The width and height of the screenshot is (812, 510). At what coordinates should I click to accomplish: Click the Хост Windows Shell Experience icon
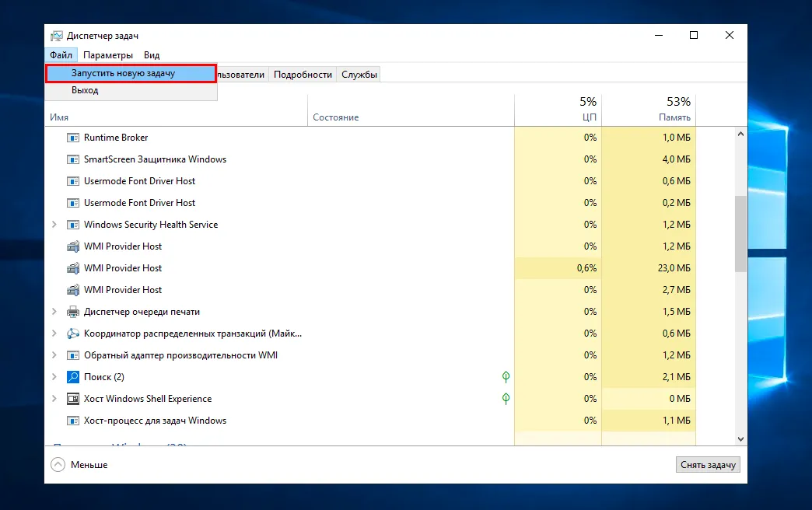click(73, 399)
